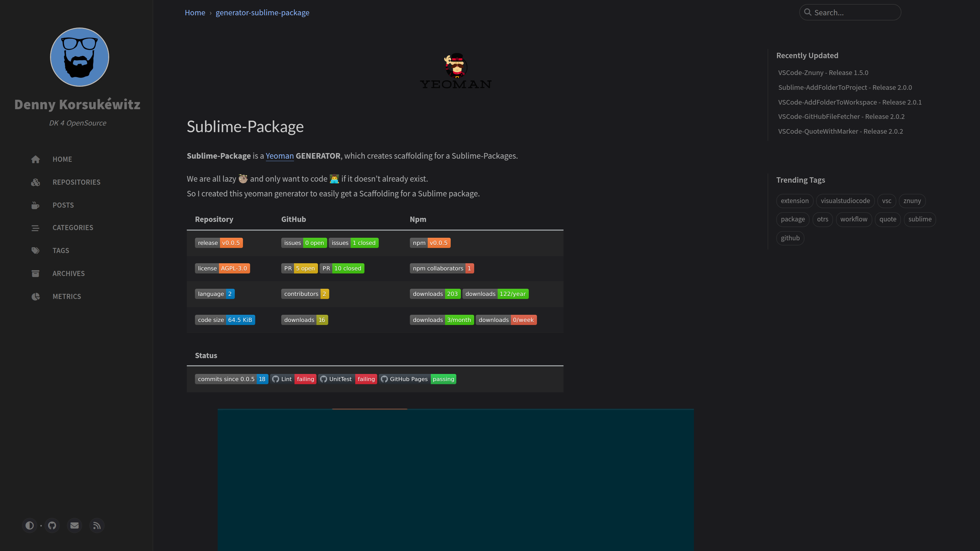Click the downloads 122/year badge
The width and height of the screenshot is (980, 551).
(x=495, y=294)
